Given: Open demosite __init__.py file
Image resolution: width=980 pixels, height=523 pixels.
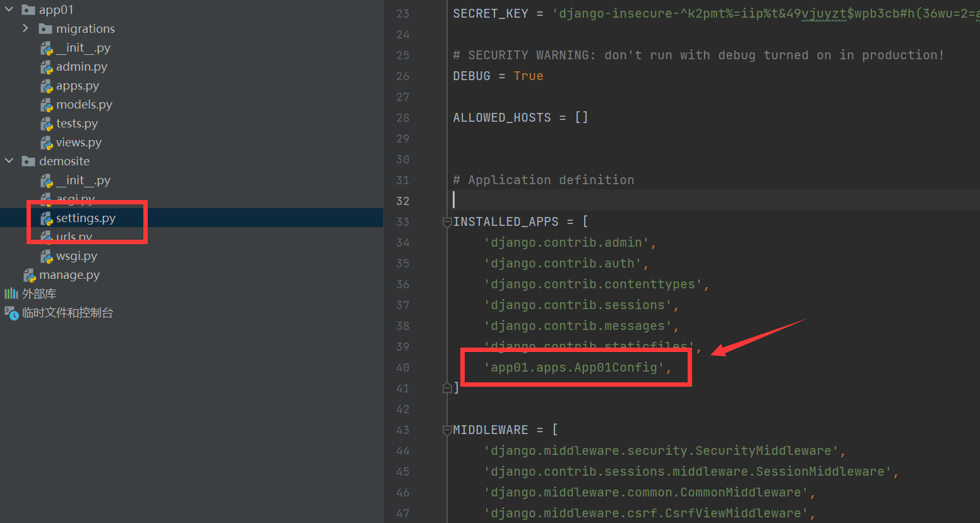Looking at the screenshot, I should pyautogui.click(x=83, y=180).
